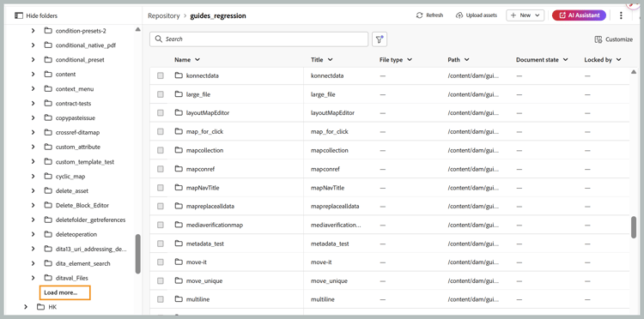Select copypasteissue in folder tree
The height and width of the screenshot is (319, 644).
(x=76, y=117)
